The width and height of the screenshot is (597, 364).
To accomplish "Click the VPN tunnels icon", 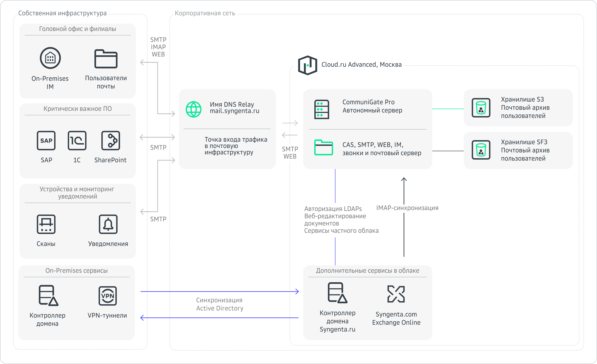I will [108, 296].
